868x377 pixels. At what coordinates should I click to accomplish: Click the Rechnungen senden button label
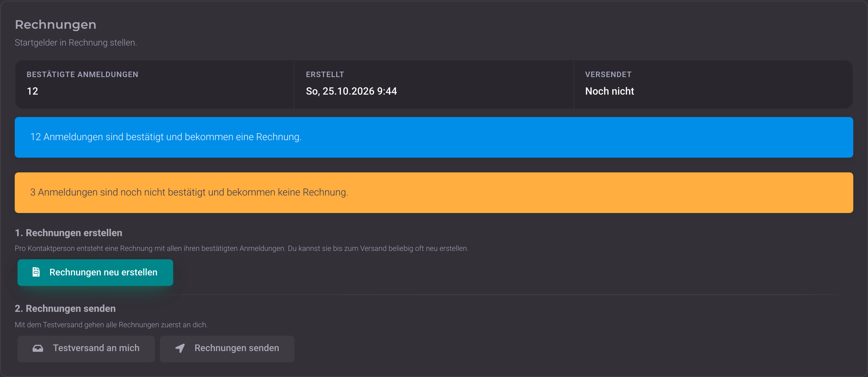[x=237, y=348]
